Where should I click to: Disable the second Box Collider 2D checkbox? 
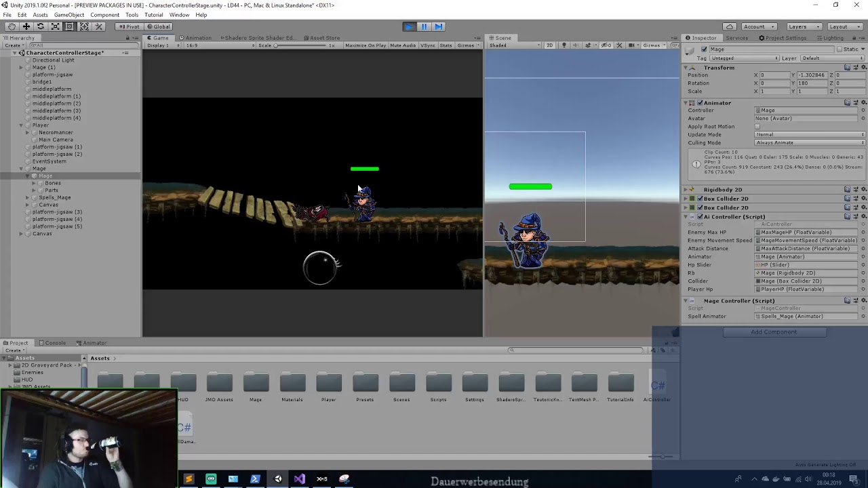tap(700, 207)
